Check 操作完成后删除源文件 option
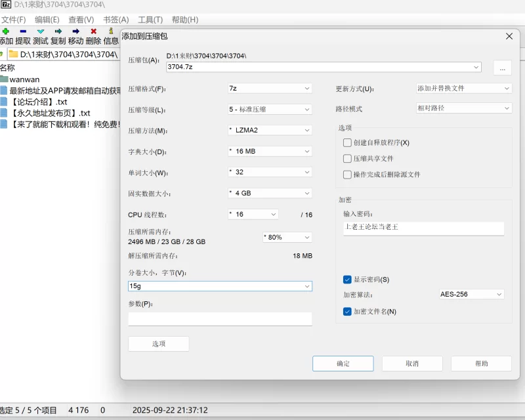525x420 pixels. (347, 175)
